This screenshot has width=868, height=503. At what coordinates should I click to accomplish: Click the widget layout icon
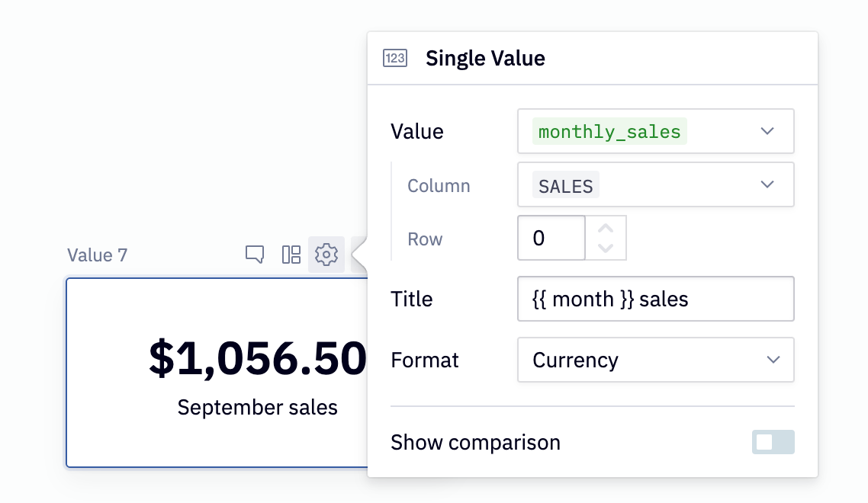291,255
